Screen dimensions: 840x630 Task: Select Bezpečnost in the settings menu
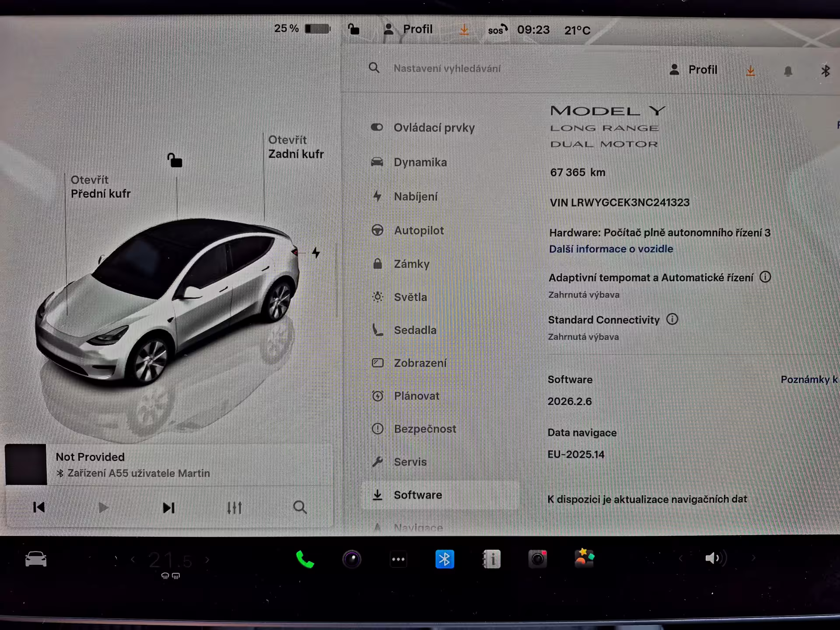pyautogui.click(x=413, y=429)
